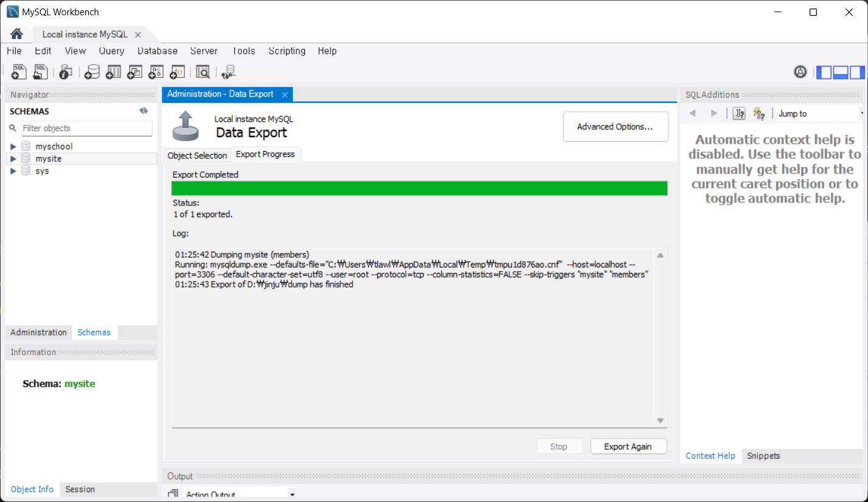Create a new function icon
868x502 pixels.
point(177,72)
